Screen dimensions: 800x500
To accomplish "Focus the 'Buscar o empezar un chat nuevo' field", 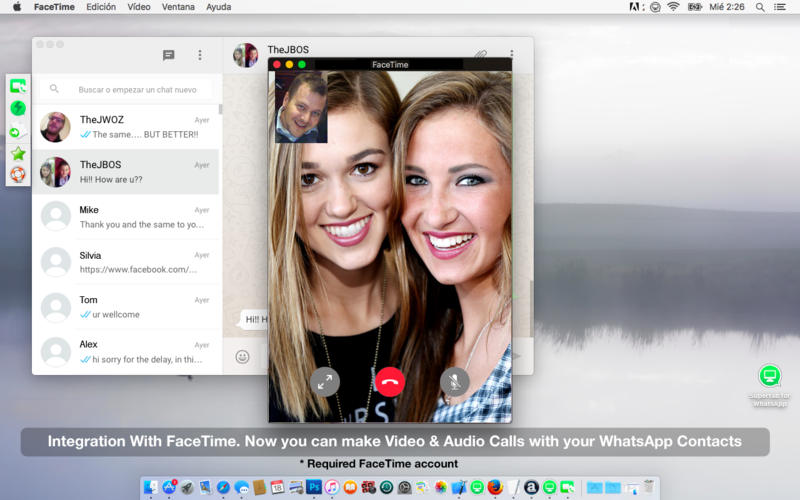I will click(126, 89).
